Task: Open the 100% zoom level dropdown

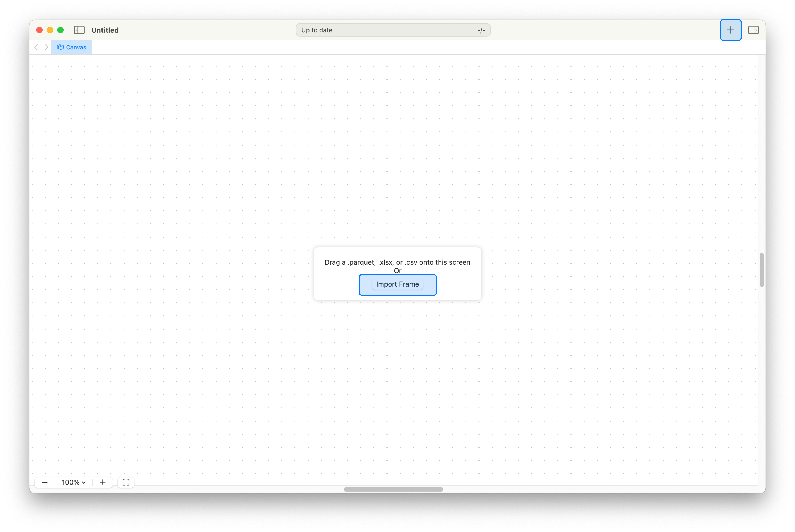Action: click(x=73, y=482)
